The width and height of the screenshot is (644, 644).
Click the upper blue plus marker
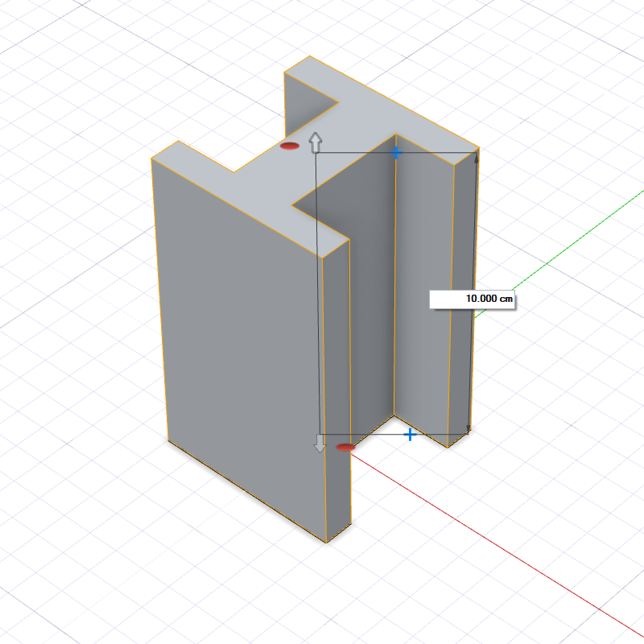[395, 152]
